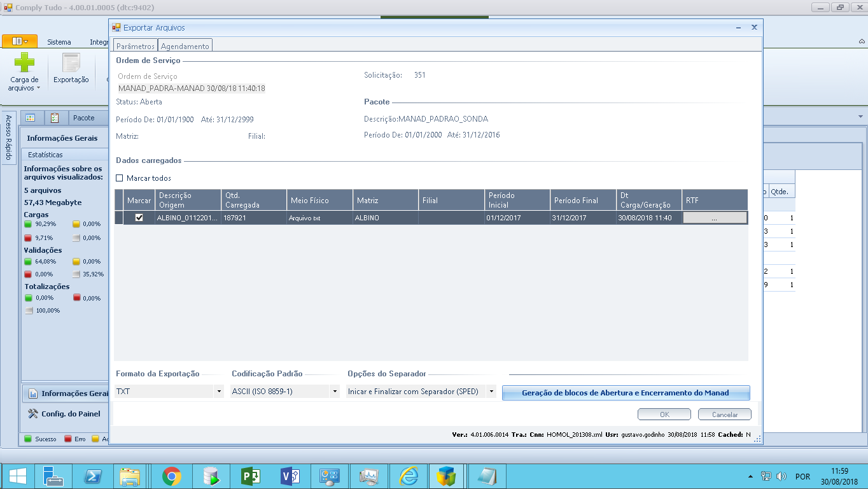868x489 pixels.
Task: Click the volume speaker tray icon
Action: coord(781,476)
